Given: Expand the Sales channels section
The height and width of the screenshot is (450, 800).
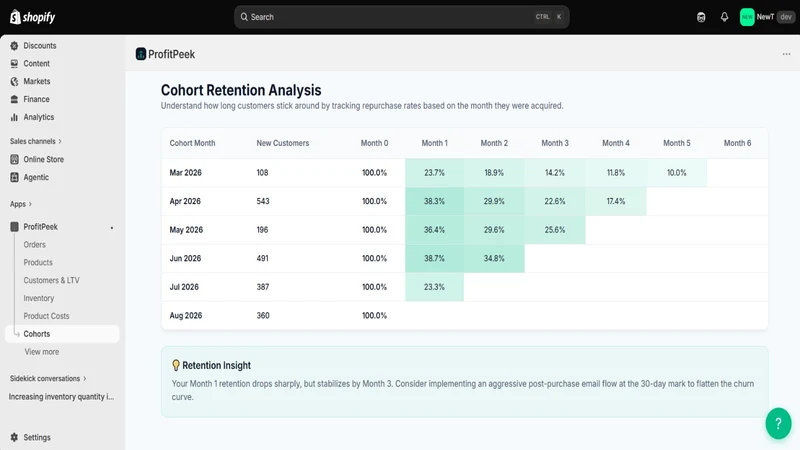Looking at the screenshot, I should point(35,141).
